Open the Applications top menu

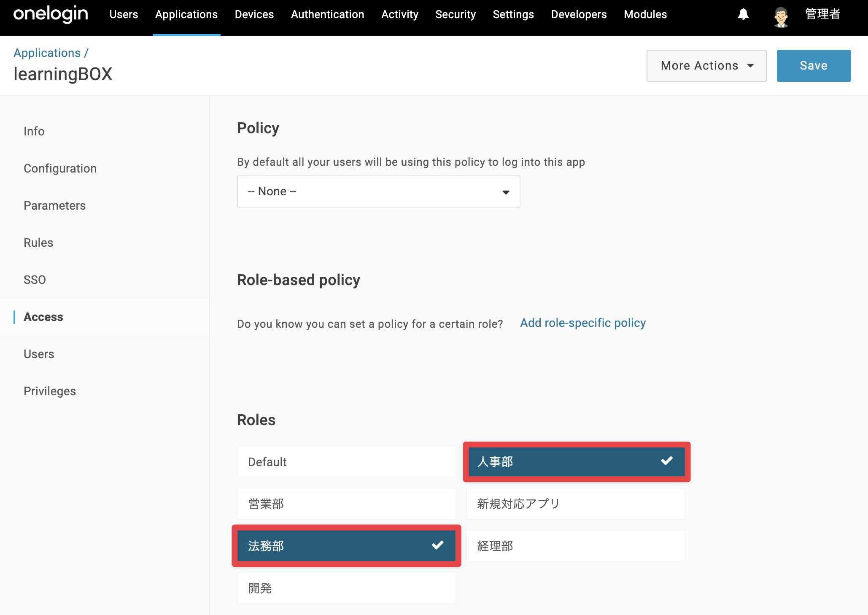tap(186, 14)
